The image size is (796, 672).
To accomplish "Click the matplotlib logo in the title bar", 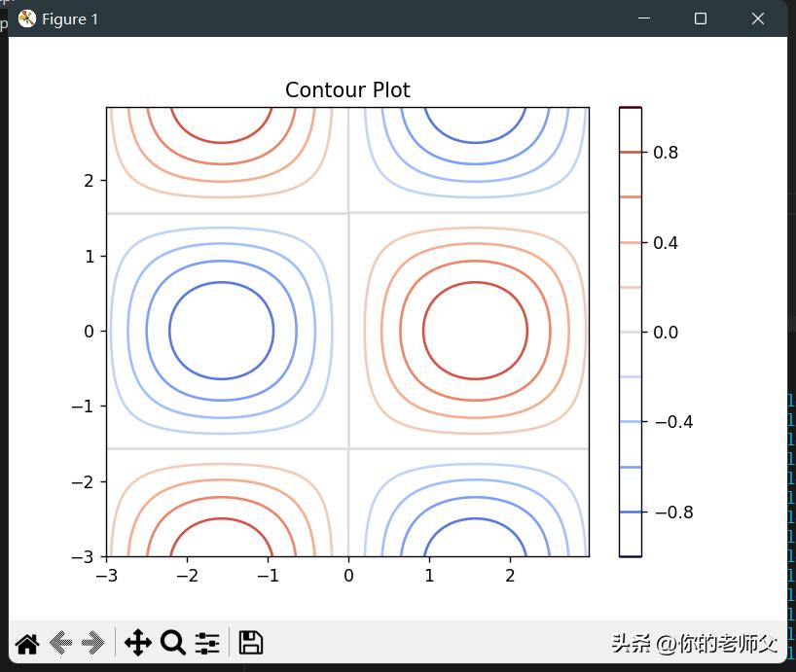I will point(26,18).
